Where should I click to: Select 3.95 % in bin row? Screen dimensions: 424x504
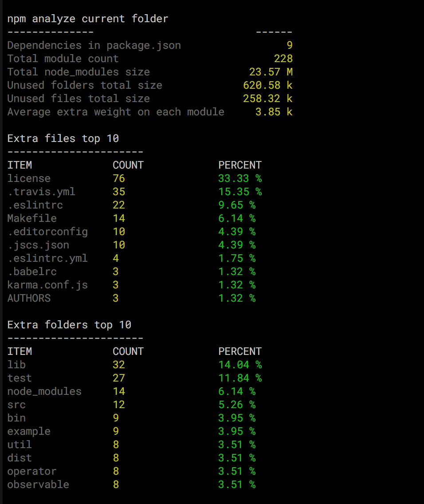point(237,418)
